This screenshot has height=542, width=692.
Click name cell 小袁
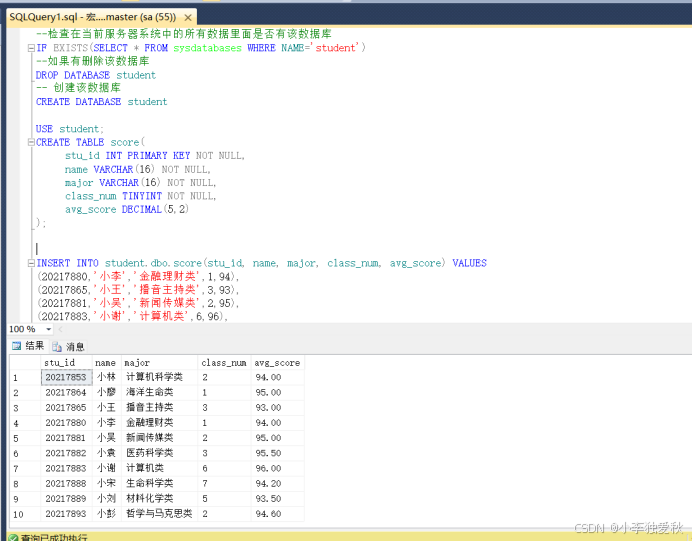(x=106, y=453)
